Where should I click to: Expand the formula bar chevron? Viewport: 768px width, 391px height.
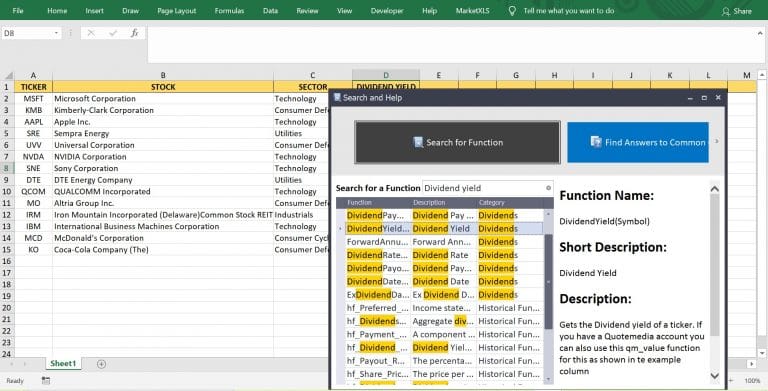[x=760, y=33]
